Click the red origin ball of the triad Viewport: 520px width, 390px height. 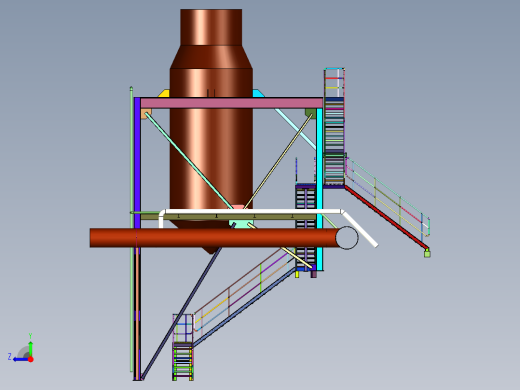coord(31,359)
